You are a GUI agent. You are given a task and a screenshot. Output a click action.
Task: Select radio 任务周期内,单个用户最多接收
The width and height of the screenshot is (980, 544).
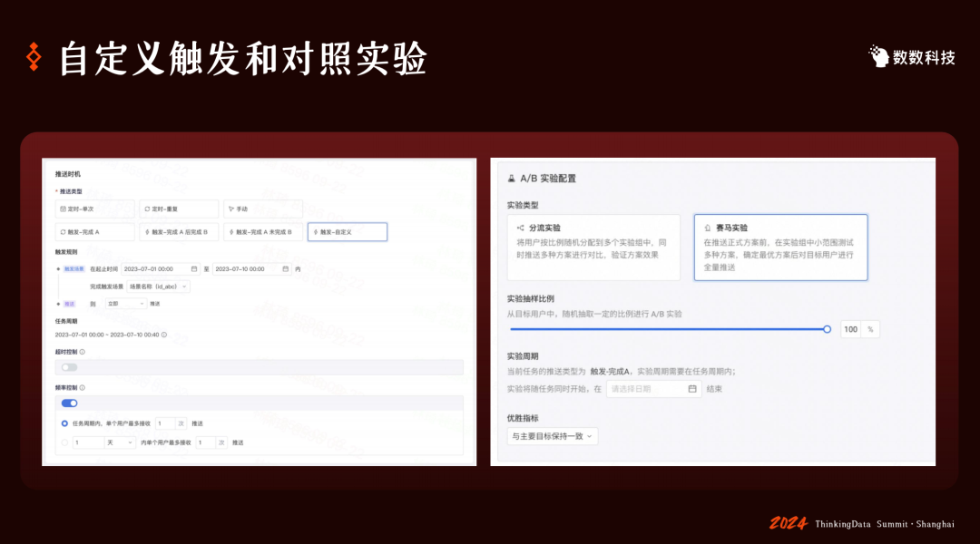point(64,423)
